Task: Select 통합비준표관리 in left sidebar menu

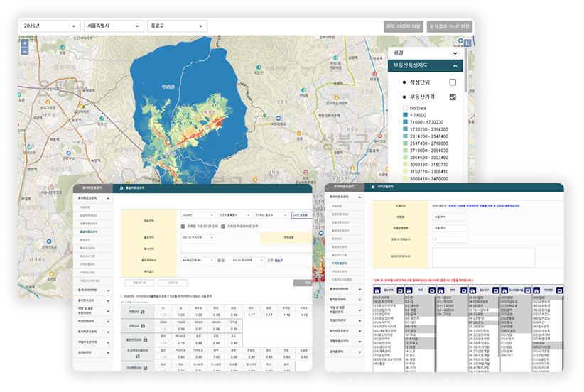Action: [90, 232]
